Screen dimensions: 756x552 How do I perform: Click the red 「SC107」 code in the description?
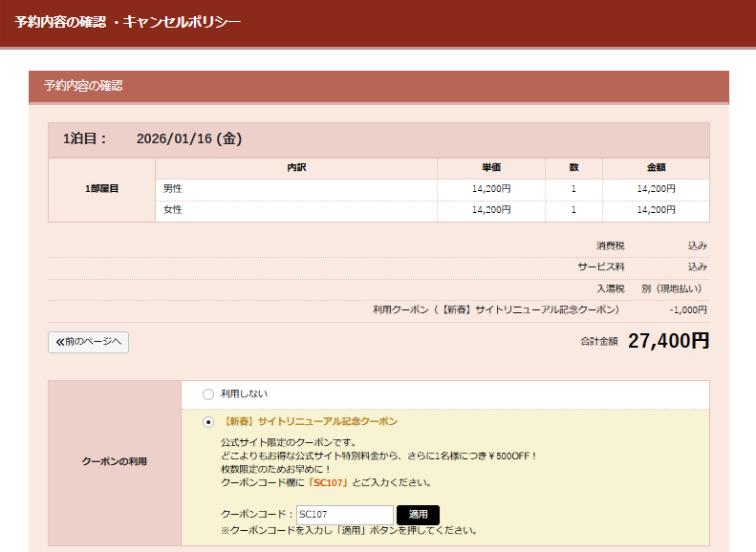click(326, 483)
